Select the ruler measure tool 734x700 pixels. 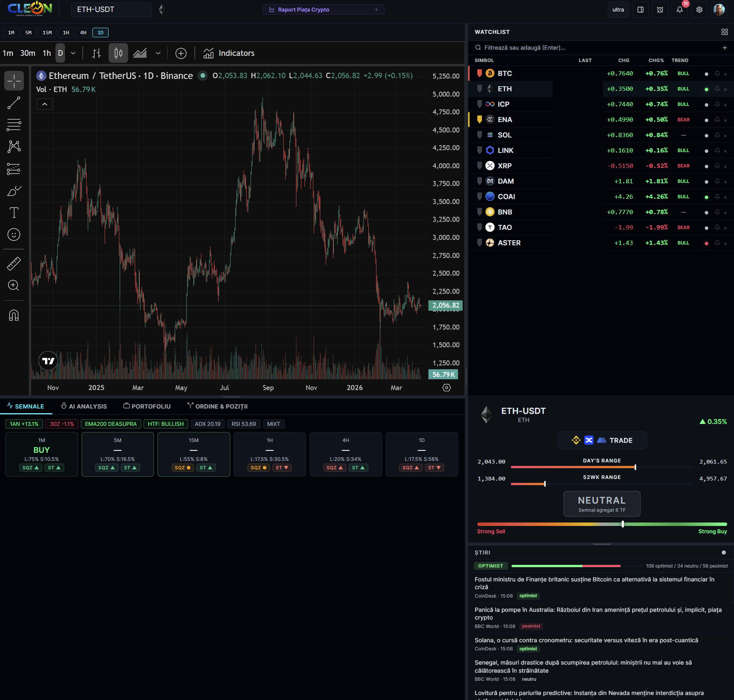click(14, 264)
